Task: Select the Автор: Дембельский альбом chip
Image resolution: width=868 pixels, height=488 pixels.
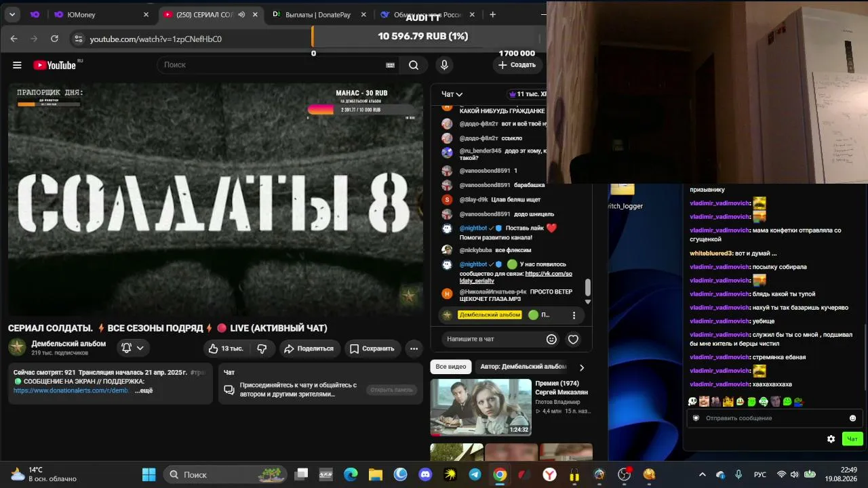Action: [x=523, y=367]
